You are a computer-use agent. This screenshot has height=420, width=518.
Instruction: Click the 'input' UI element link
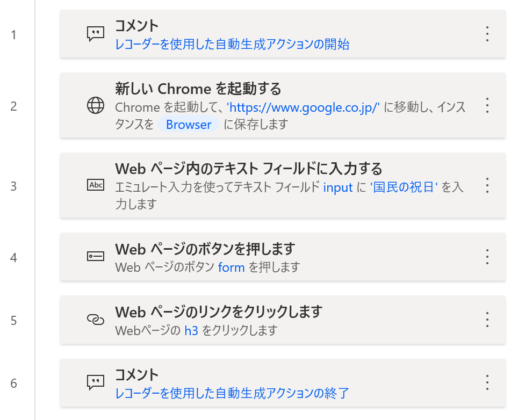(x=338, y=187)
